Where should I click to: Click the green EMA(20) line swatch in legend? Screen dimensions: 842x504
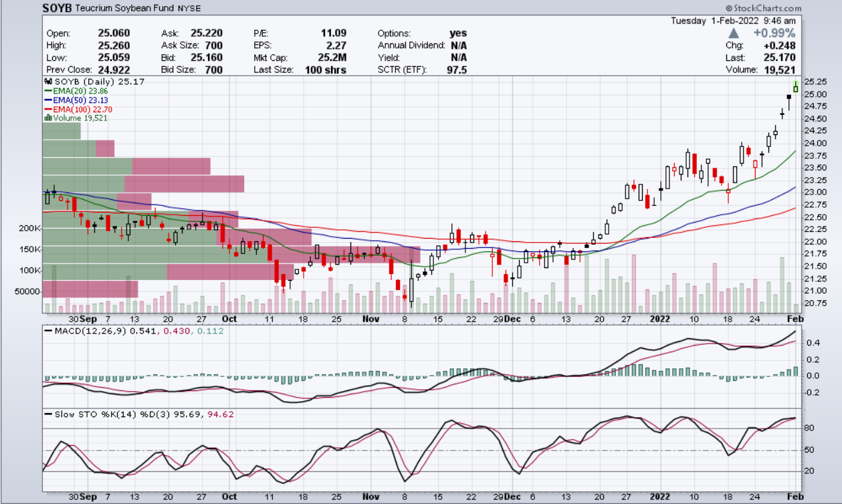48,90
